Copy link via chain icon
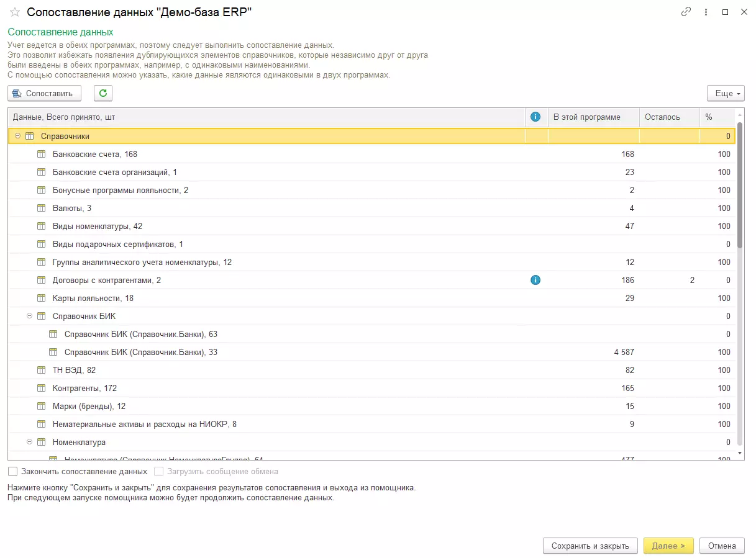The width and height of the screenshot is (756, 558). (686, 12)
